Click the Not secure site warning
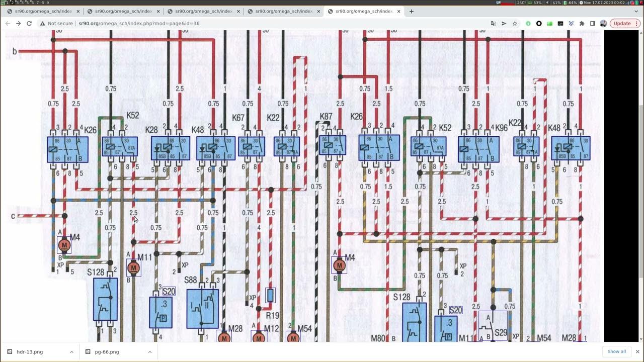The height and width of the screenshot is (362, 644). click(56, 23)
